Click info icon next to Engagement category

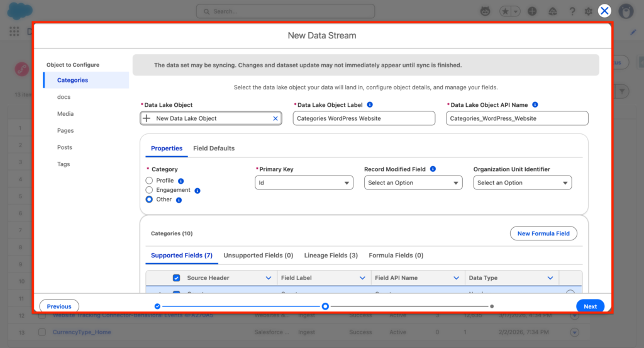[197, 190]
